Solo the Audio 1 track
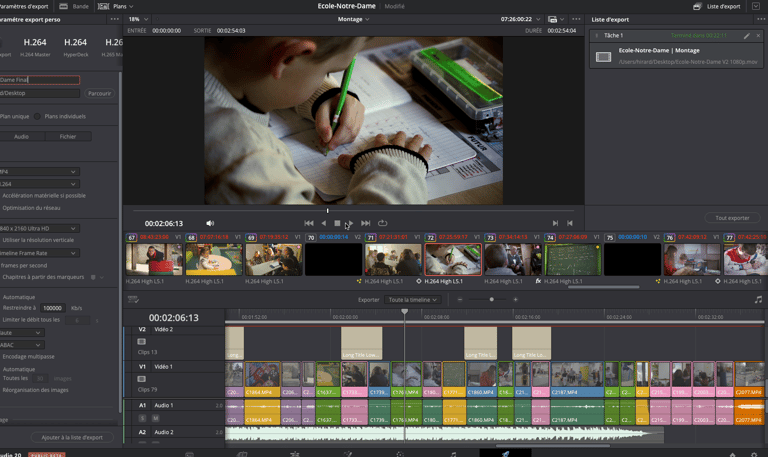Viewport: 768px width, 457px height. pyautogui.click(x=143, y=418)
